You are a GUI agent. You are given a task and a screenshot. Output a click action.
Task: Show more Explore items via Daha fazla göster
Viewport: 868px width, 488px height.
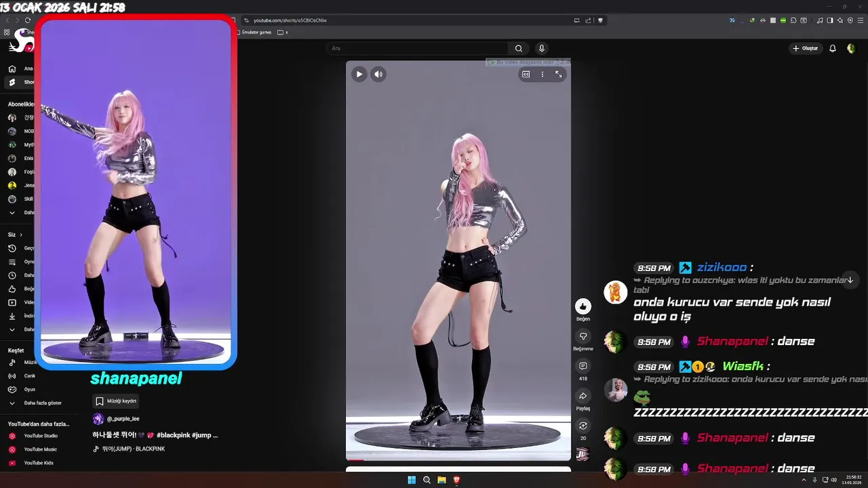pos(42,403)
